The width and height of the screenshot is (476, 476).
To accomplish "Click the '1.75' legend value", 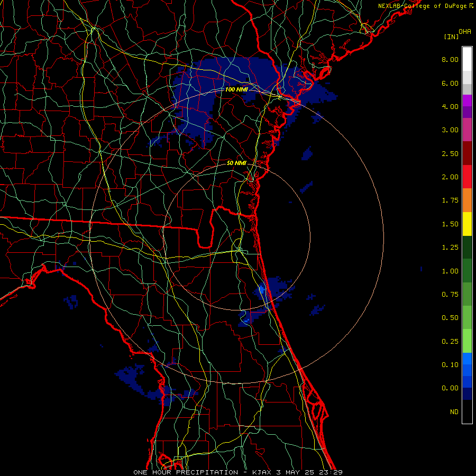I will coord(450,200).
